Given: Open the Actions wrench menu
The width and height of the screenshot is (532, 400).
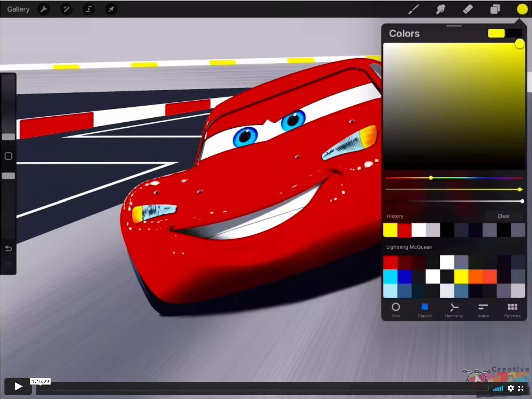Looking at the screenshot, I should pyautogui.click(x=44, y=9).
